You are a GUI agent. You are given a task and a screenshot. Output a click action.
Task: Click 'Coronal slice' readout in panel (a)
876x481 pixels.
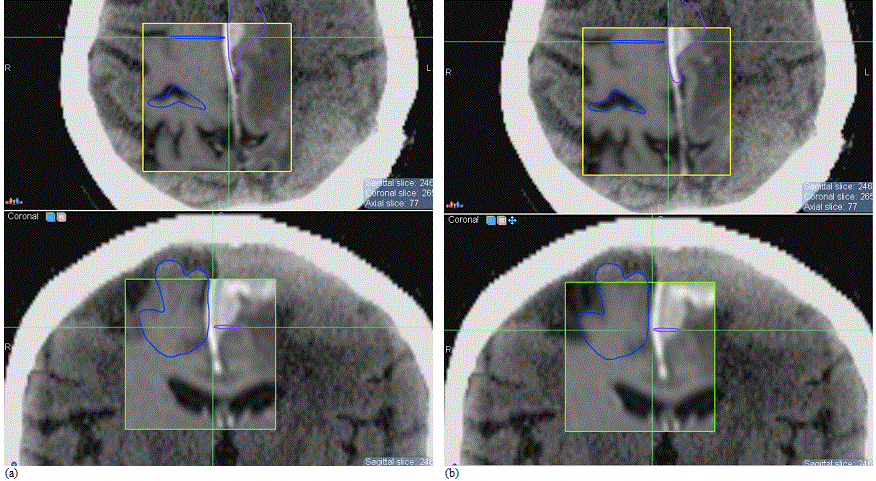pyautogui.click(x=399, y=193)
